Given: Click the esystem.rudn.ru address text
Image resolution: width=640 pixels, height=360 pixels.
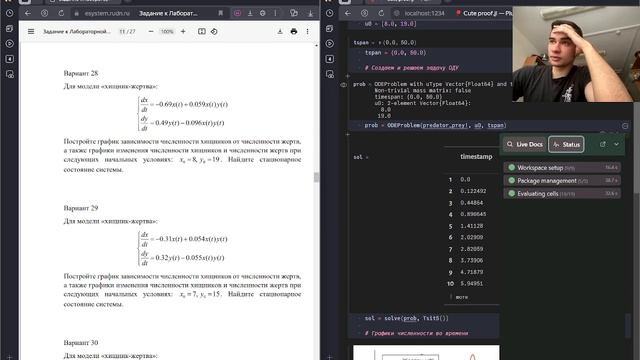Looking at the screenshot, I should (107, 13).
